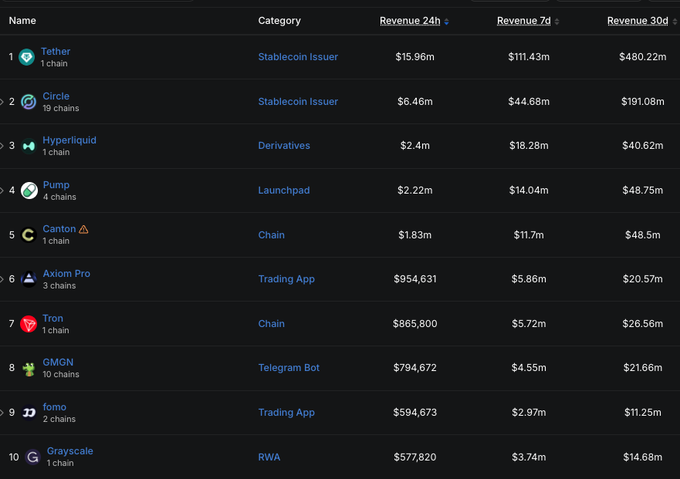This screenshot has height=479, width=680.
Task: Click Tether 30d revenue $480.22m
Action: coord(643,57)
